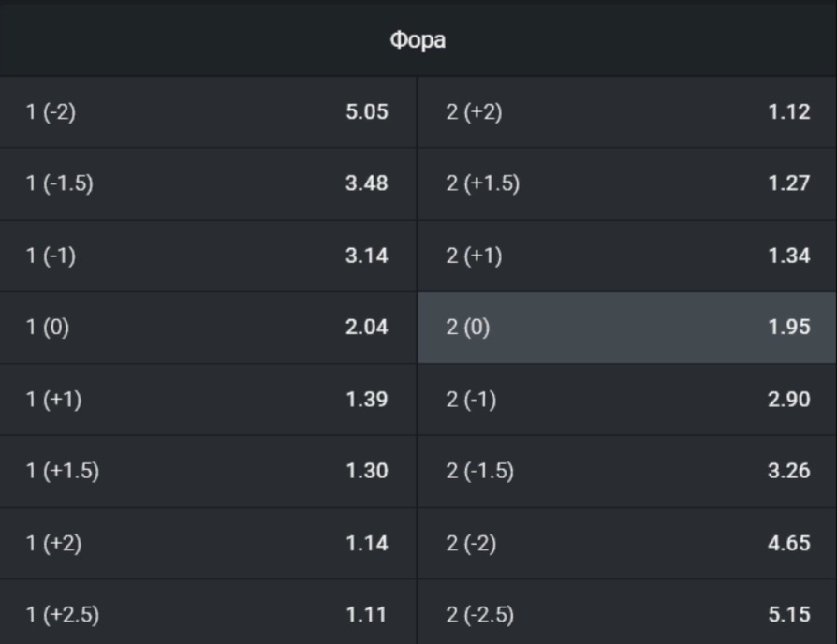Viewport: 837px width, 644px height.
Task: Select 1 (+1) handicap at 1.39
Action: 208,400
